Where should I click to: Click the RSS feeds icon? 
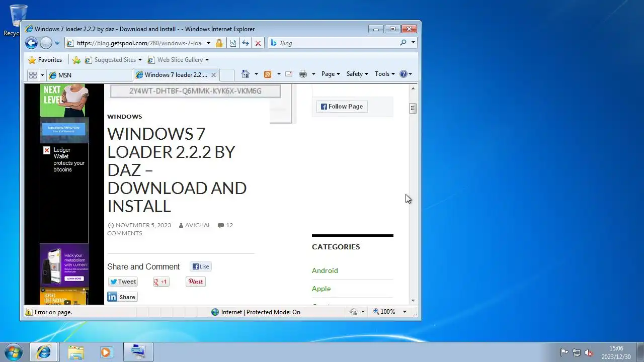coord(268,74)
